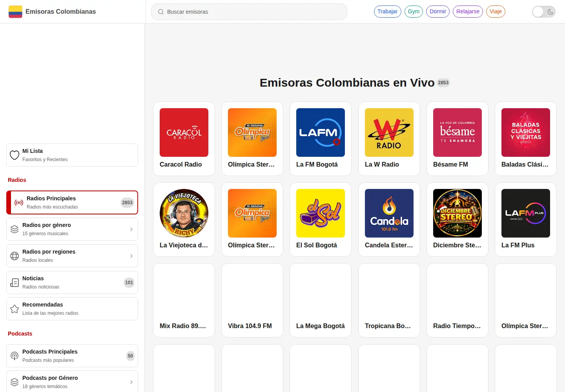Select the Dormir mood tag
565x392 pixels.
tap(438, 11)
